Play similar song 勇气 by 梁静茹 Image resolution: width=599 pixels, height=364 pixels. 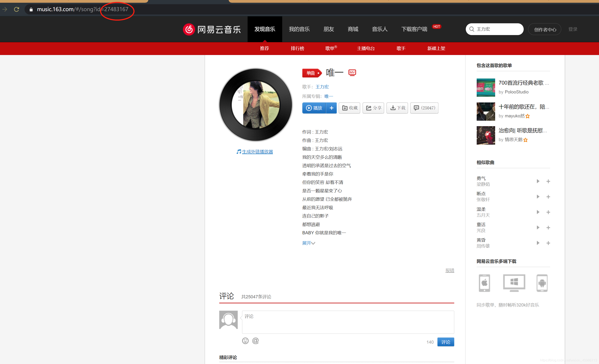[538, 181]
